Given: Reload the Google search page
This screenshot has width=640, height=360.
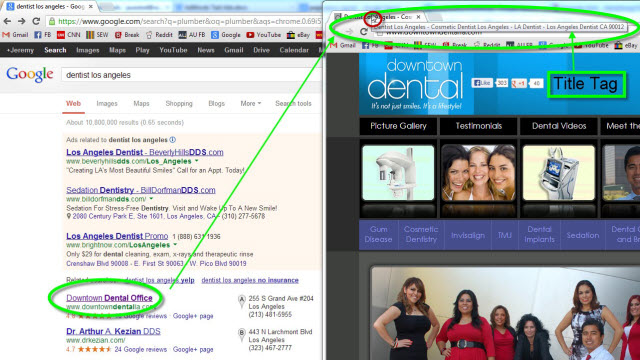Looking at the screenshot, I should [36, 21].
